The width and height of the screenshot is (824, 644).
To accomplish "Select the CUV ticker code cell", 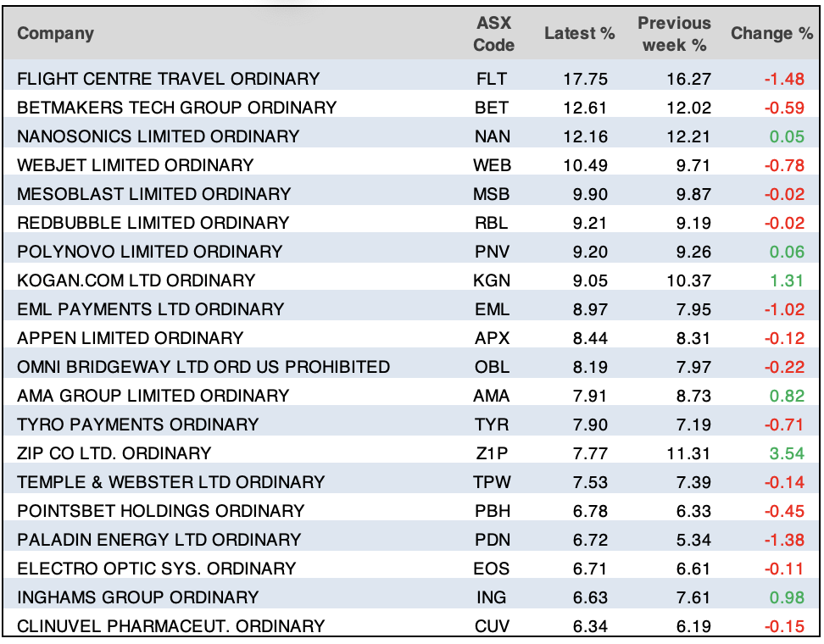I will (x=493, y=626).
